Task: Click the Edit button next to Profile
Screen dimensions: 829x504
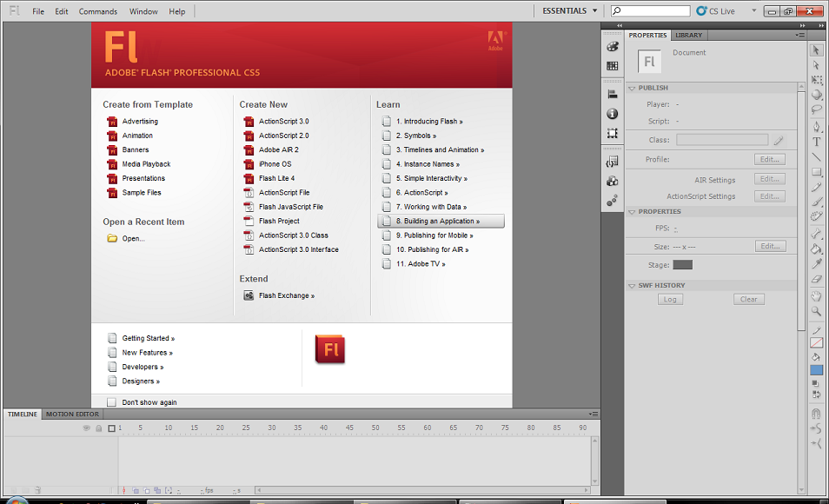Action: pos(768,158)
